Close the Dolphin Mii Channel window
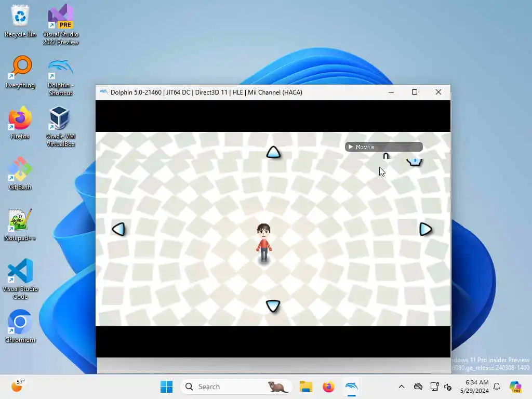Screen dimensions: 532x399 [x=438, y=92]
